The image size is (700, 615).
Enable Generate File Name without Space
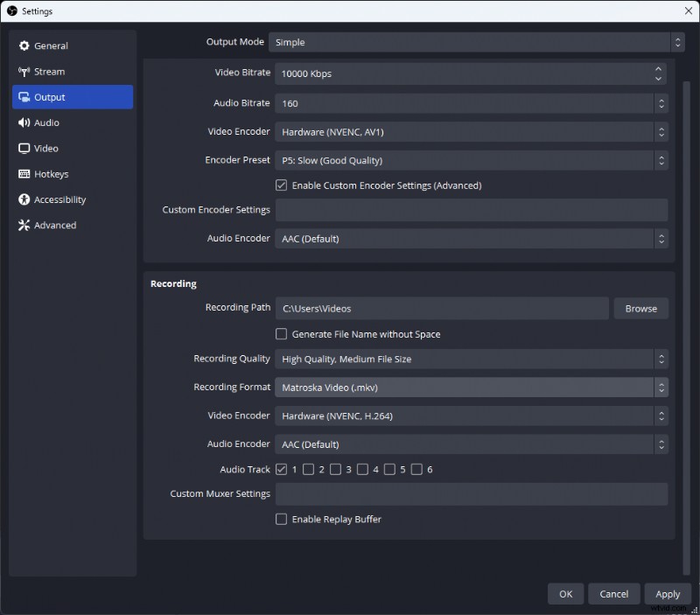point(281,333)
